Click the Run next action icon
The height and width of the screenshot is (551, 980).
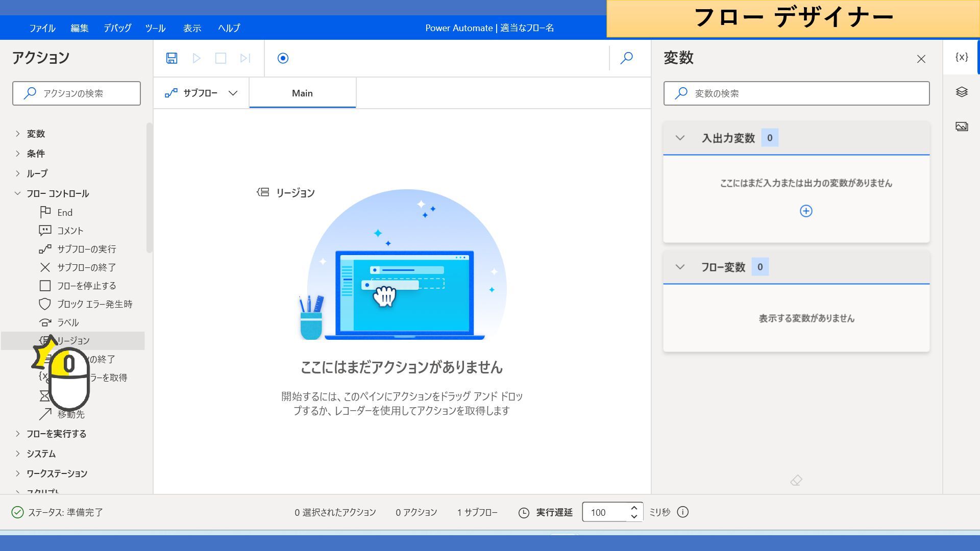coord(245,58)
